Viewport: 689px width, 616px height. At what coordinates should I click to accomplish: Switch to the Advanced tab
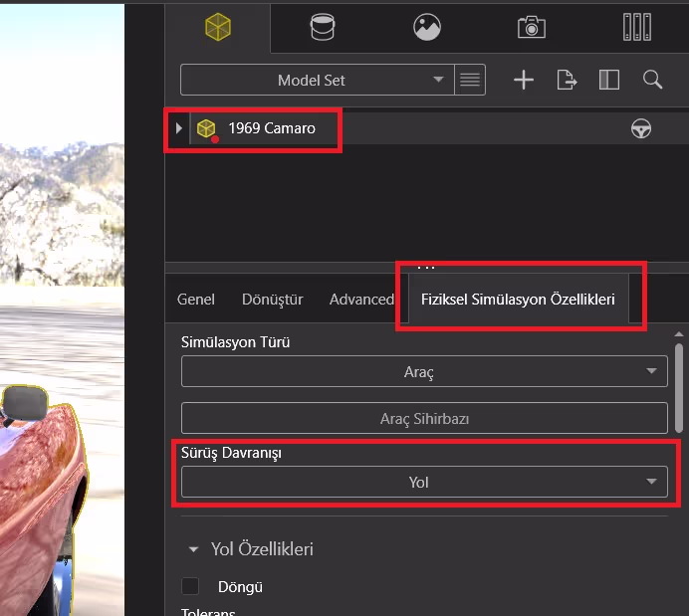(x=361, y=300)
